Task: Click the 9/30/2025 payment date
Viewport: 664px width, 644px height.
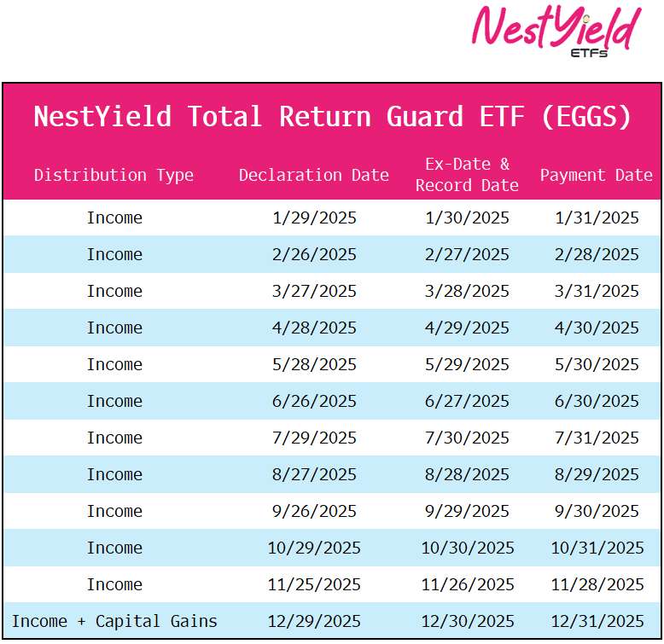Action: (597, 511)
